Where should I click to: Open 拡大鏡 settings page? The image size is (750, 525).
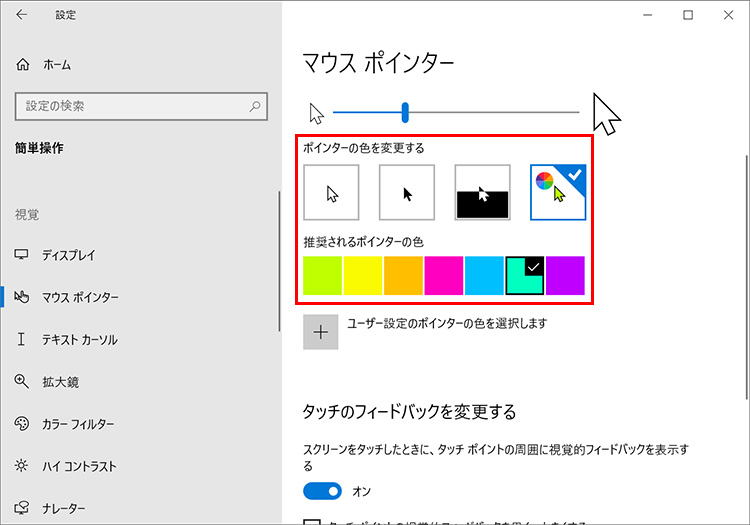[x=60, y=381]
